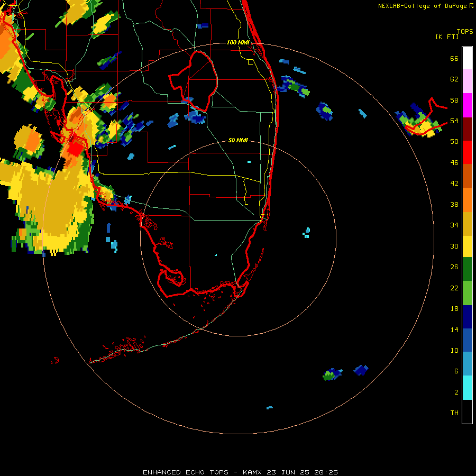Click the "54" legend value
476x476 pixels.
454,121
